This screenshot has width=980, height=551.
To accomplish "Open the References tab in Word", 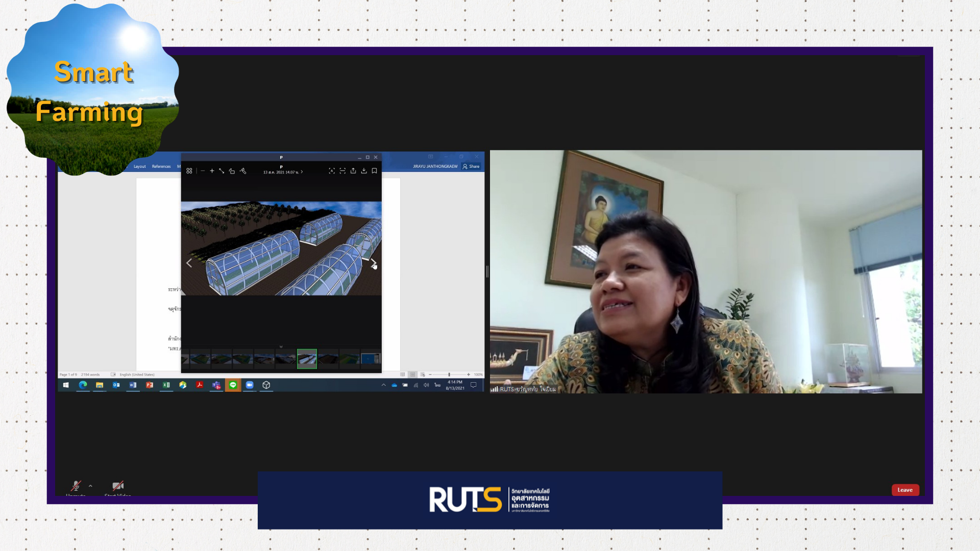I will point(161,166).
